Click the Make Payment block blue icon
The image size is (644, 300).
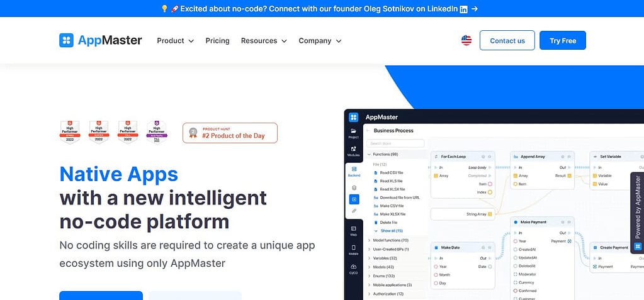click(516, 222)
